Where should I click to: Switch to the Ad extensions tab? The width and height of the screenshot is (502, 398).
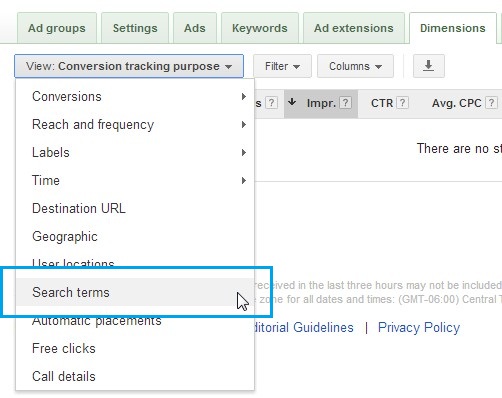(x=354, y=28)
